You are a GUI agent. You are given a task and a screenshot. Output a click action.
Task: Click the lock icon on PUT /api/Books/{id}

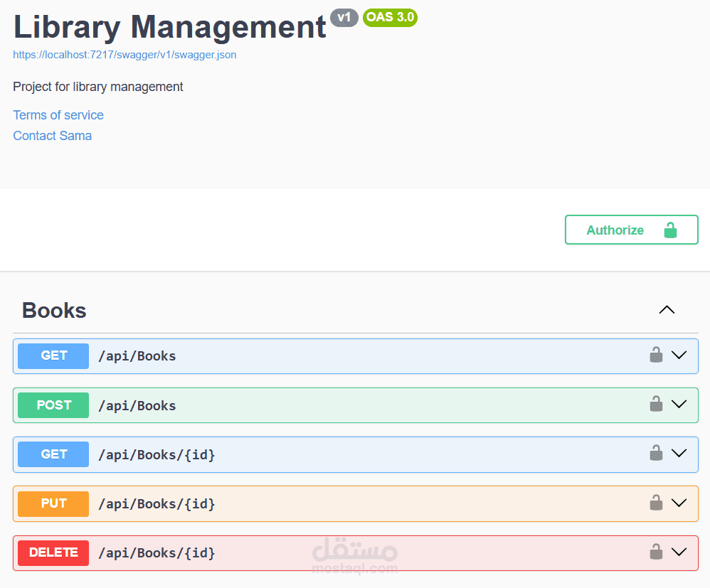[656, 501]
